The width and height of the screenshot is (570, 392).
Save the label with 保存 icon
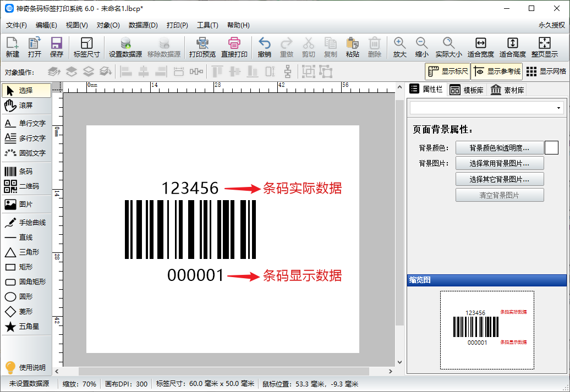tap(56, 47)
